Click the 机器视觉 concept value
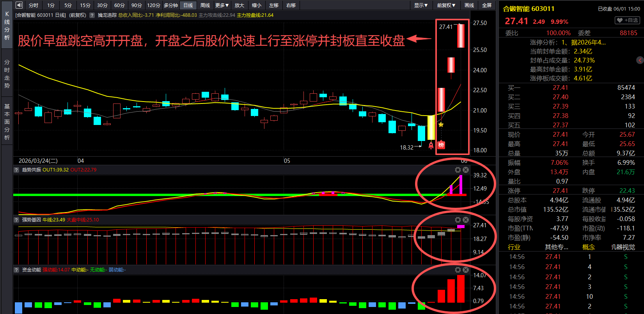The width and height of the screenshot is (644, 314). coord(623,247)
